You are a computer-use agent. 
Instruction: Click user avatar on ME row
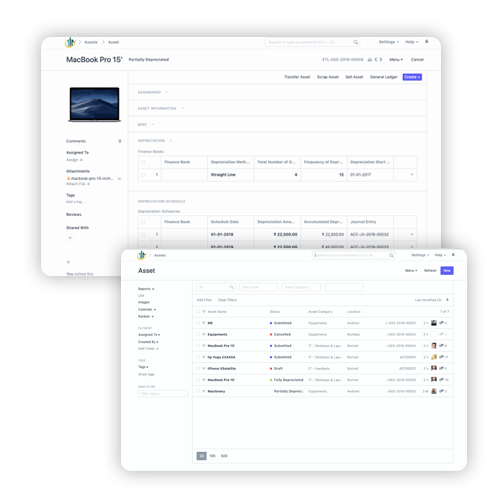coord(434,323)
